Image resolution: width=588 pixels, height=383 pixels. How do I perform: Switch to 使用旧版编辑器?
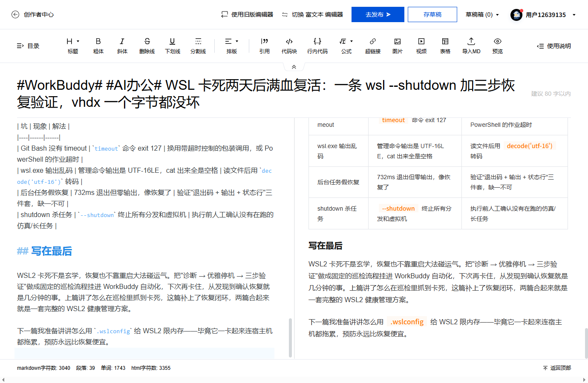click(x=247, y=14)
